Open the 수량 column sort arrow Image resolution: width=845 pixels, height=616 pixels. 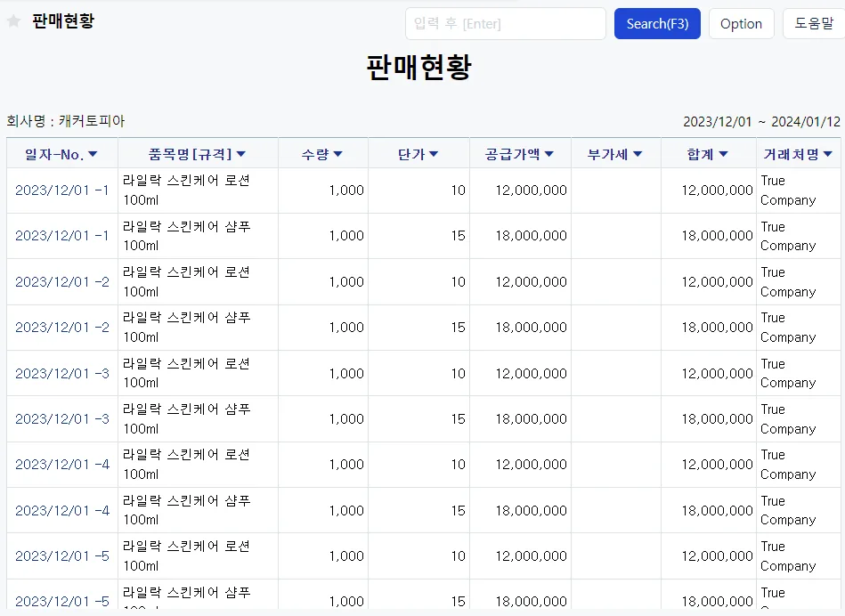pyautogui.click(x=337, y=155)
